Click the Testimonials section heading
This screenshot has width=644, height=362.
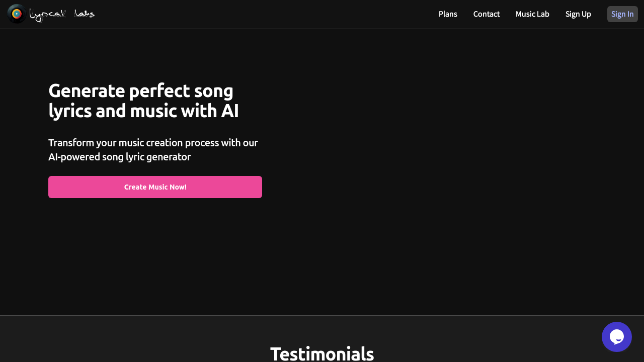[322, 353]
